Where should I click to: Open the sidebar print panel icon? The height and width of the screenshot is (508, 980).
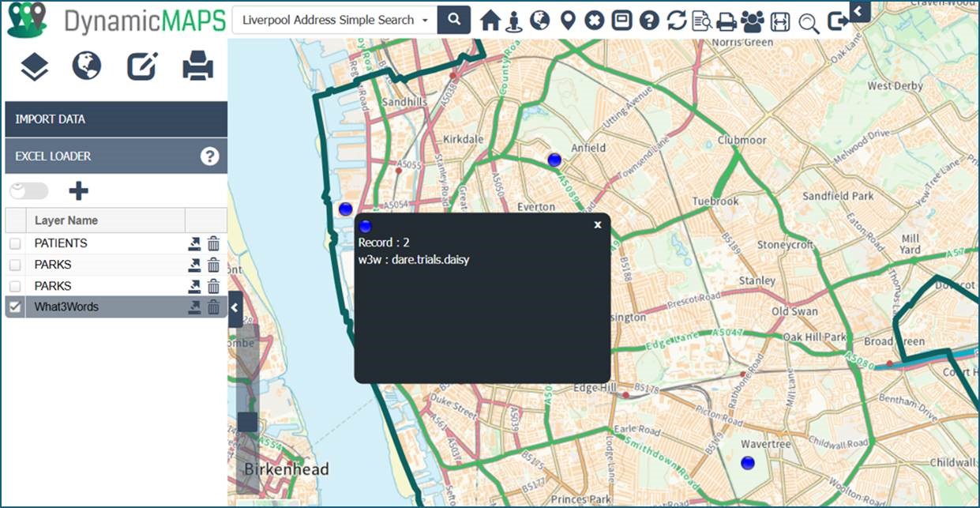pos(197,66)
